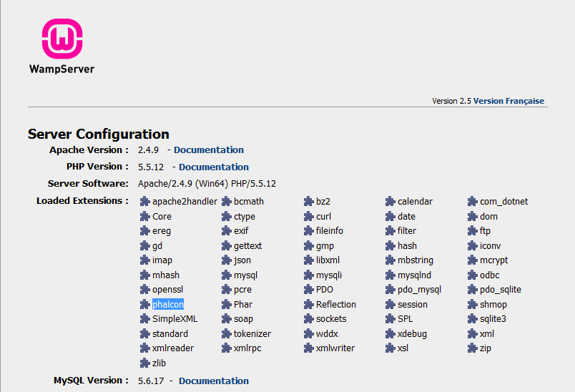Click the puzzle icon next to sqlite3
575x392 pixels.
(473, 319)
